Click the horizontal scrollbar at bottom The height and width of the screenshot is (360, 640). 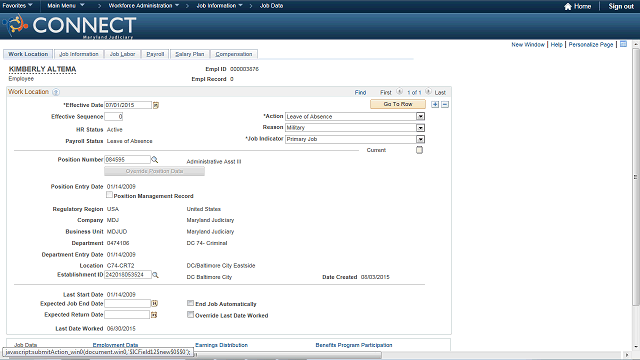point(287,355)
